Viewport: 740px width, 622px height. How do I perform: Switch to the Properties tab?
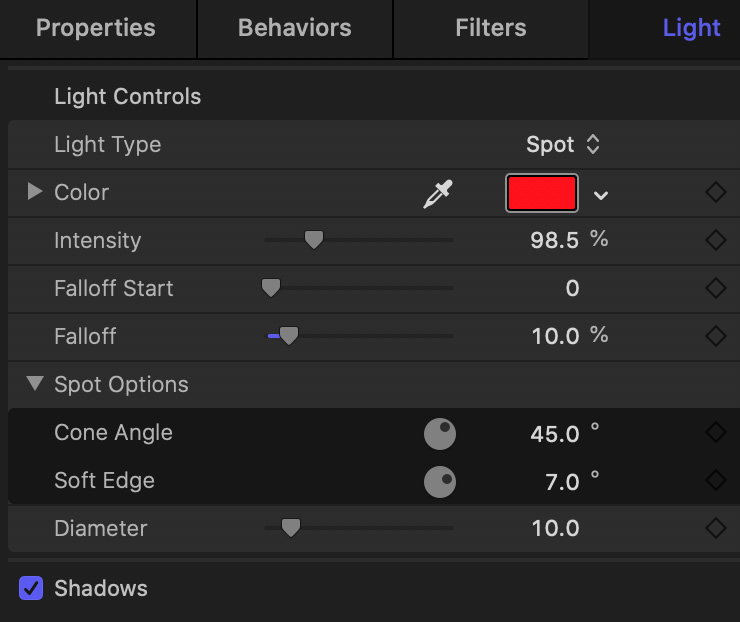(96, 27)
